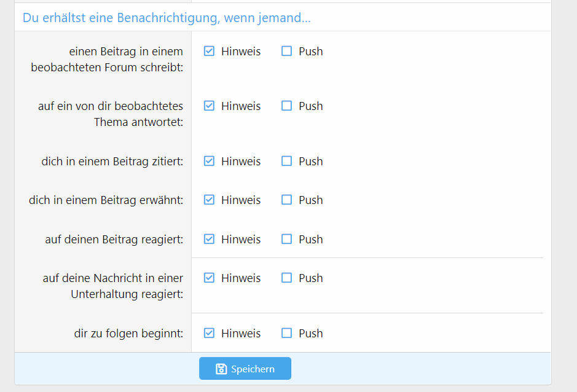Turn off Hinweis for mentions in a Beitrag
Image resolution: width=577 pixels, height=392 pixels.
(209, 200)
